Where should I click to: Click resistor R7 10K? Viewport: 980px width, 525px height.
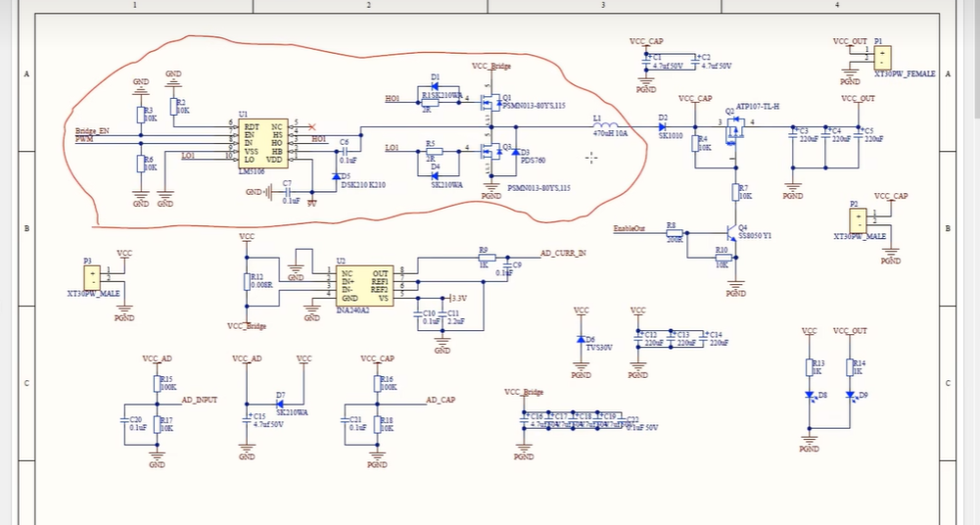click(735, 192)
